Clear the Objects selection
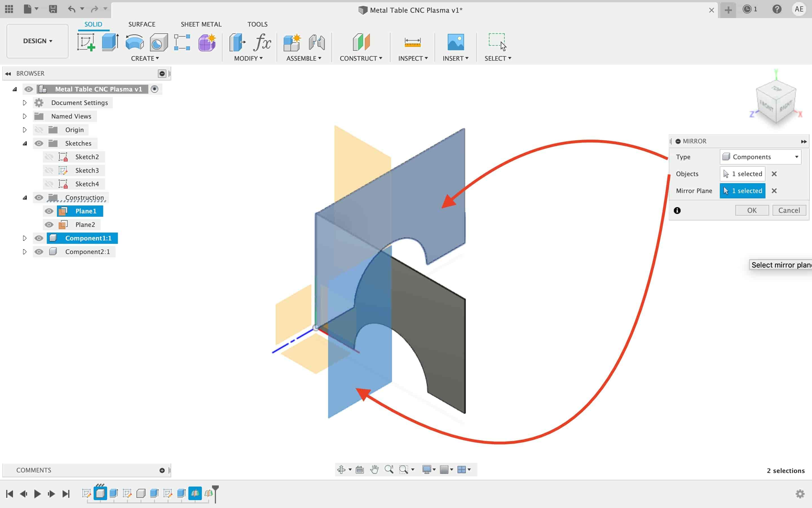Screen dimensions: 812x508 pos(774,174)
